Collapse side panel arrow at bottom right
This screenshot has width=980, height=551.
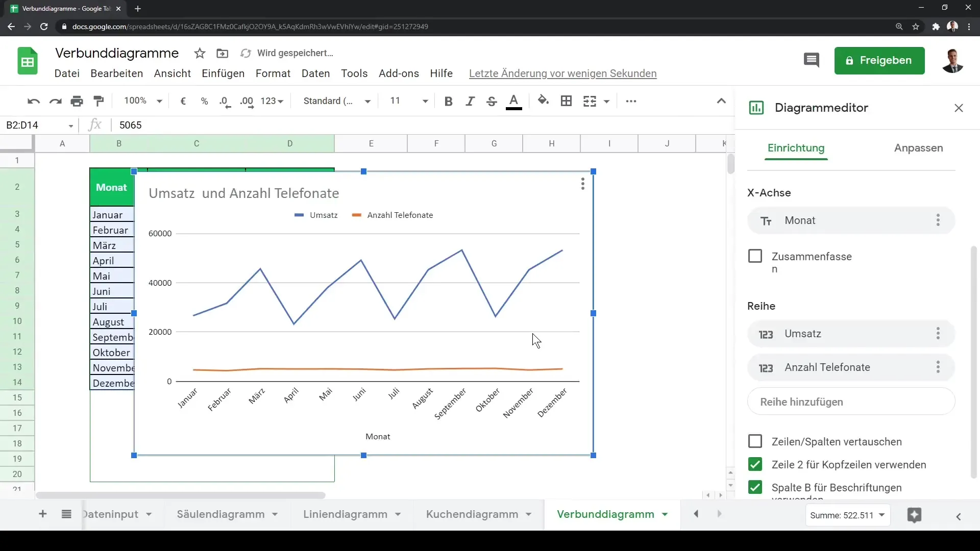pyautogui.click(x=959, y=516)
